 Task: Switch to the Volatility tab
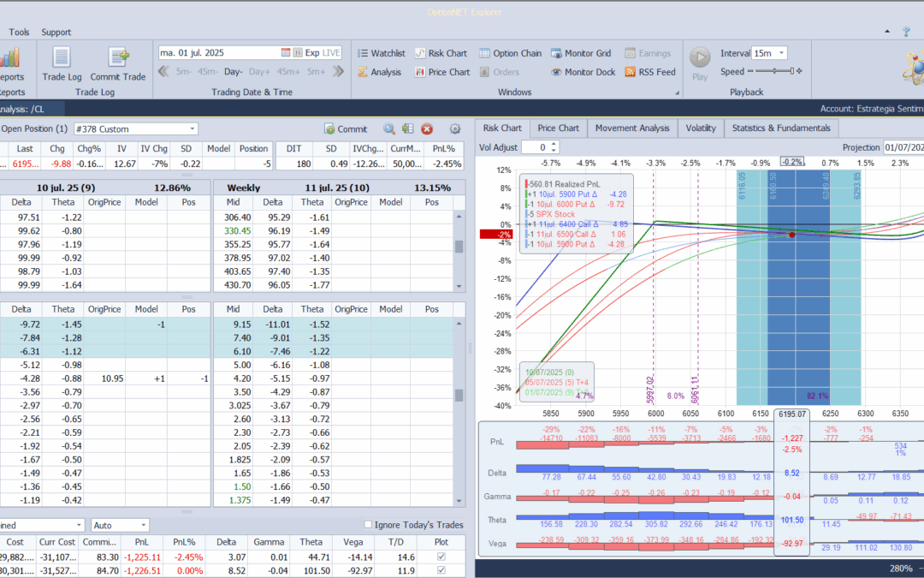[x=701, y=128]
